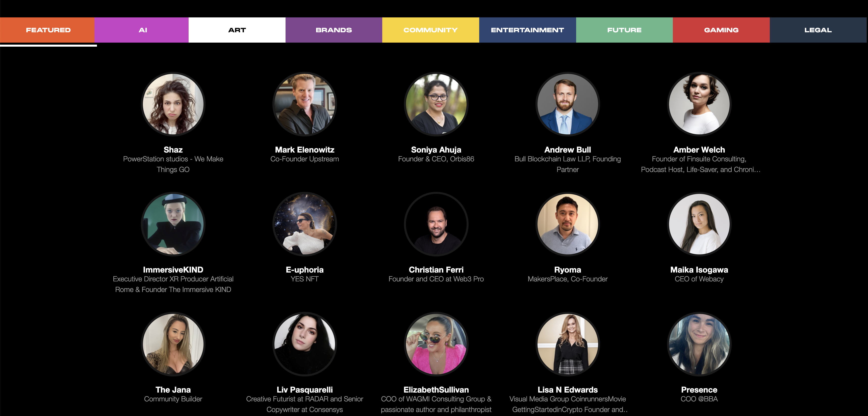Open Soniya Ahuja's profile picture
Image resolution: width=868 pixels, height=416 pixels.
point(436,104)
